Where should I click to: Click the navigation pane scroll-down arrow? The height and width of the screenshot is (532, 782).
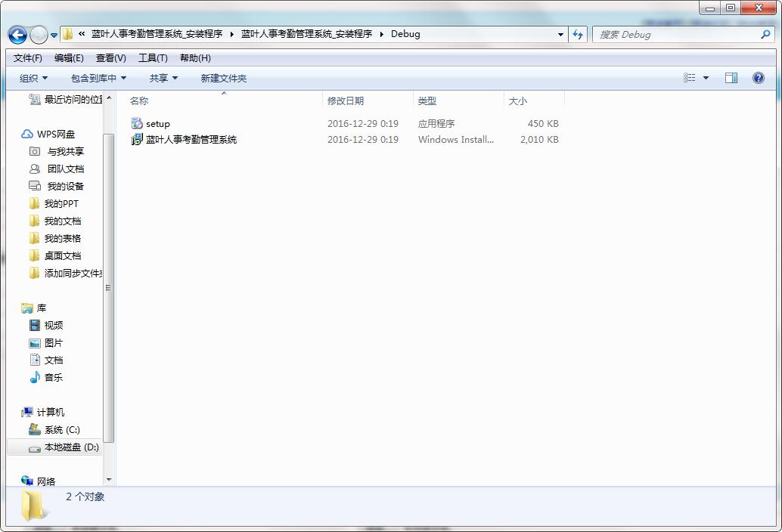[x=109, y=480]
